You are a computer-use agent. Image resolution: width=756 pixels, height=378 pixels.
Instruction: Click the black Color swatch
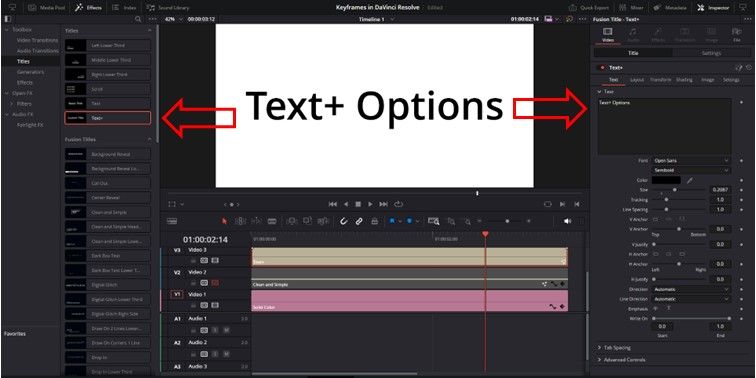666,180
